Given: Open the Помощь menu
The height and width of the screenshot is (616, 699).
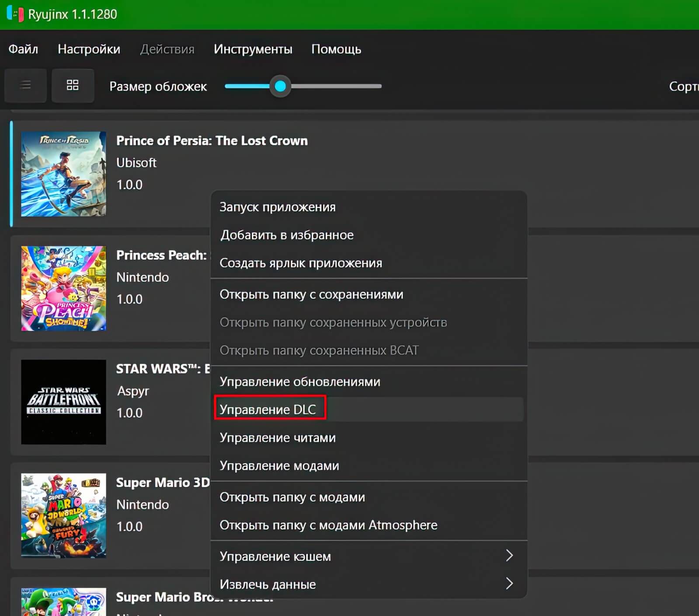Looking at the screenshot, I should [336, 49].
